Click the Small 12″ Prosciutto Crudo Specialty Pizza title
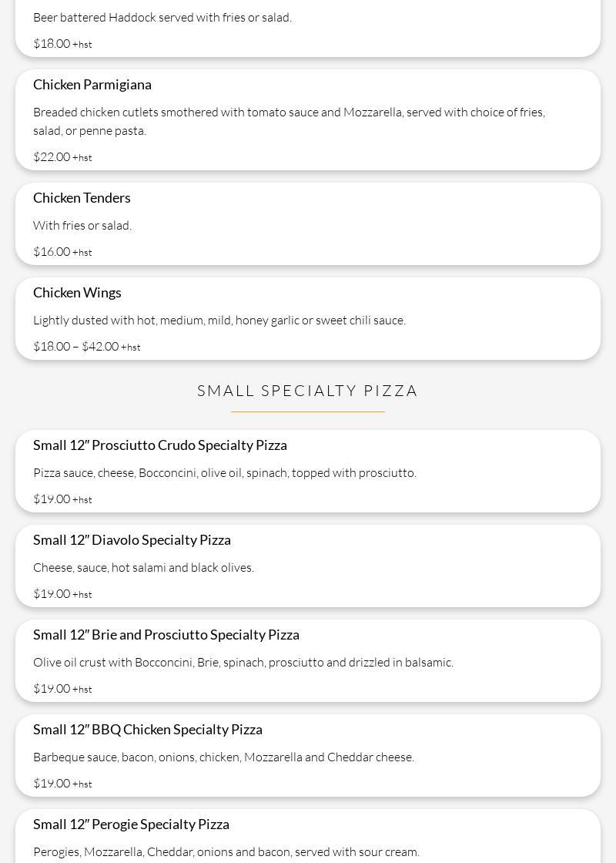The height and width of the screenshot is (863, 616). click(160, 445)
